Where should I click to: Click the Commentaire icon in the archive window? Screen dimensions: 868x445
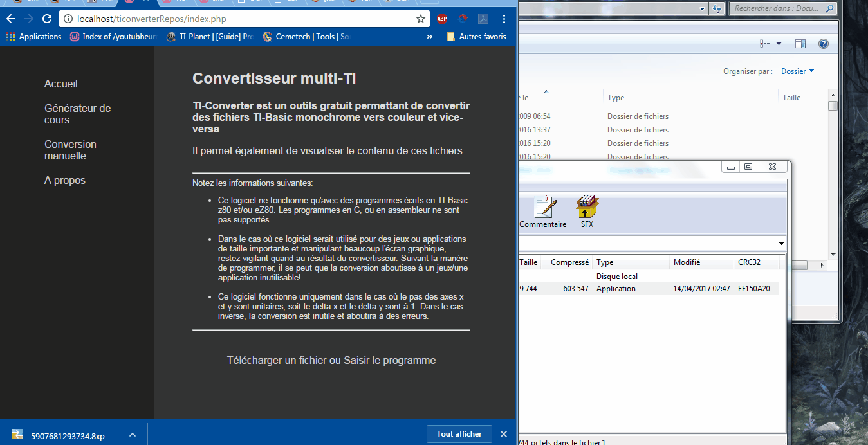point(543,212)
